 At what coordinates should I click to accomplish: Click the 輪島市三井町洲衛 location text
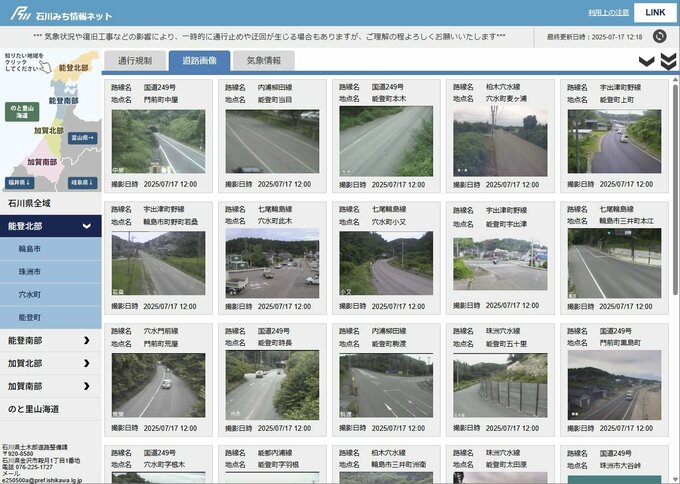coord(399,464)
